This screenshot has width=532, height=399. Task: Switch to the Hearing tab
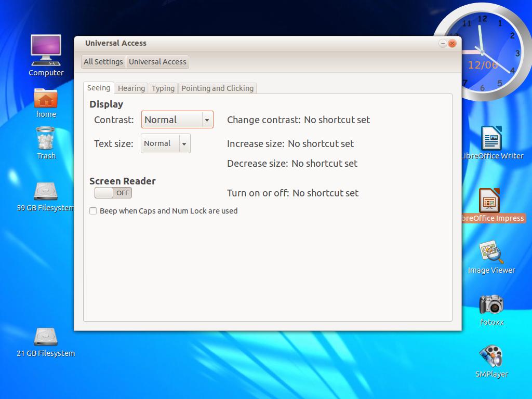131,88
